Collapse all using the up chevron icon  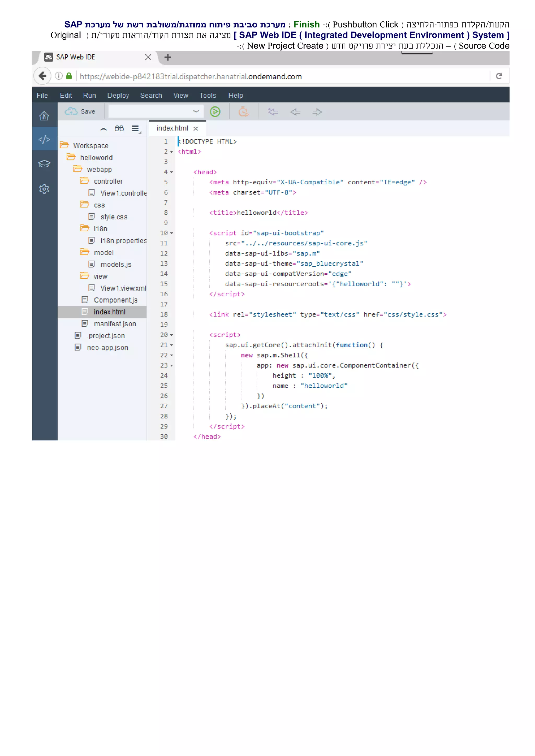pos(103,129)
